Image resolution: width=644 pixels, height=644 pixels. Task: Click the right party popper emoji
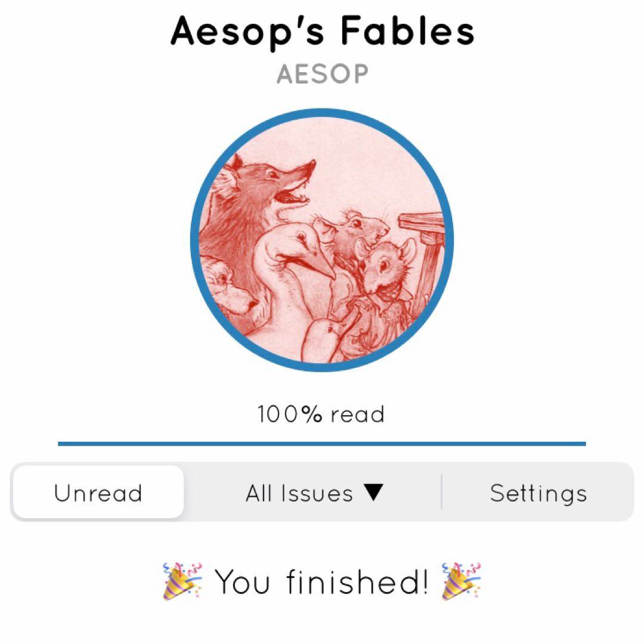(x=461, y=581)
